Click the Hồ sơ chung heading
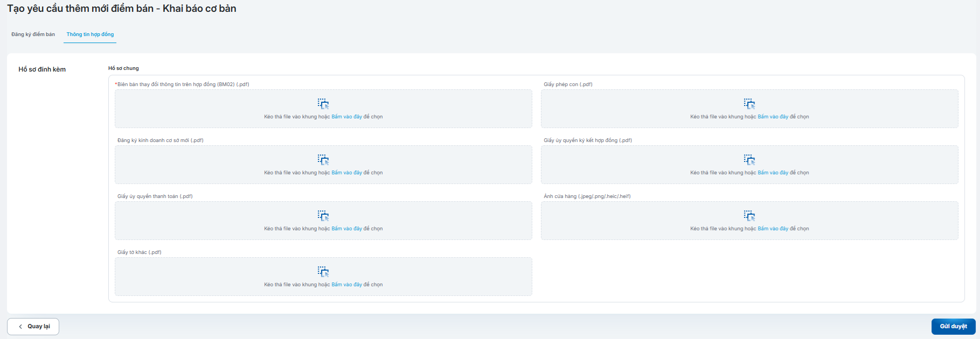Screen dimensions: 980x339 pos(123,68)
